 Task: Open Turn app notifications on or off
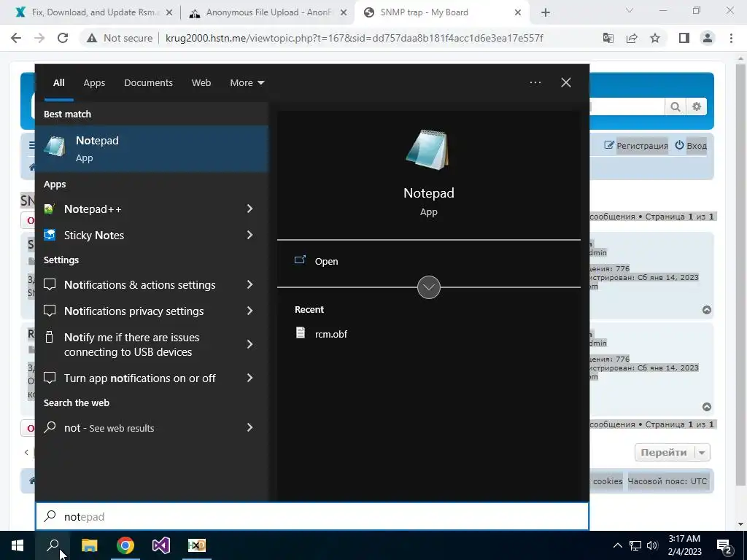[x=139, y=378]
